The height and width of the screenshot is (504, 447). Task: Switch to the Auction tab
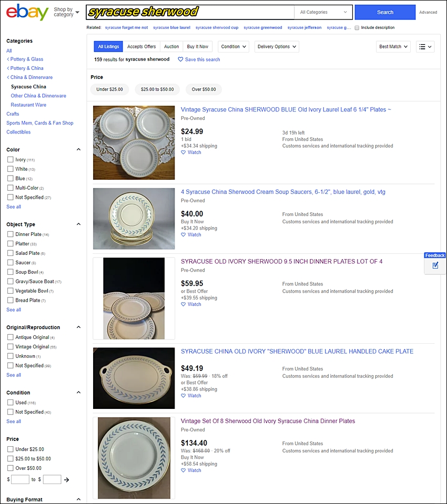[171, 47]
